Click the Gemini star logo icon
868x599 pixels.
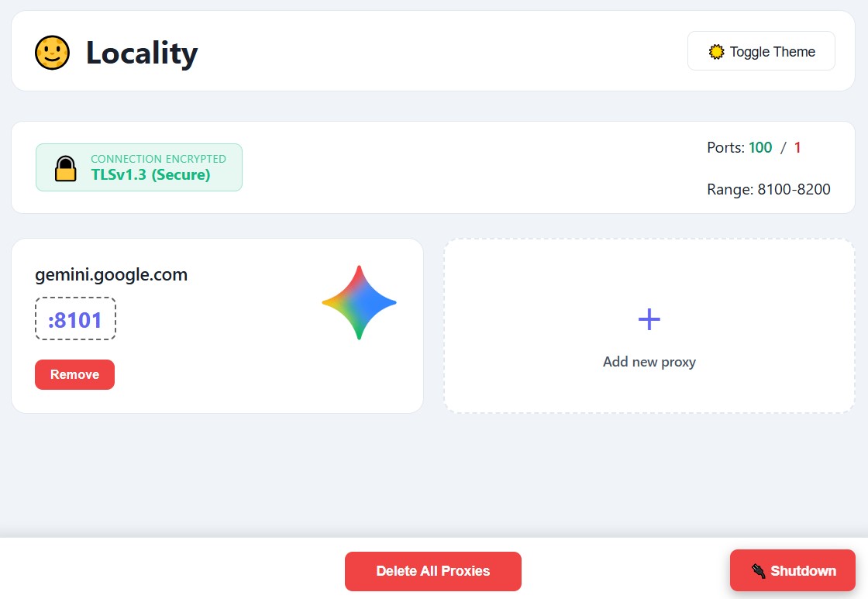pyautogui.click(x=359, y=302)
